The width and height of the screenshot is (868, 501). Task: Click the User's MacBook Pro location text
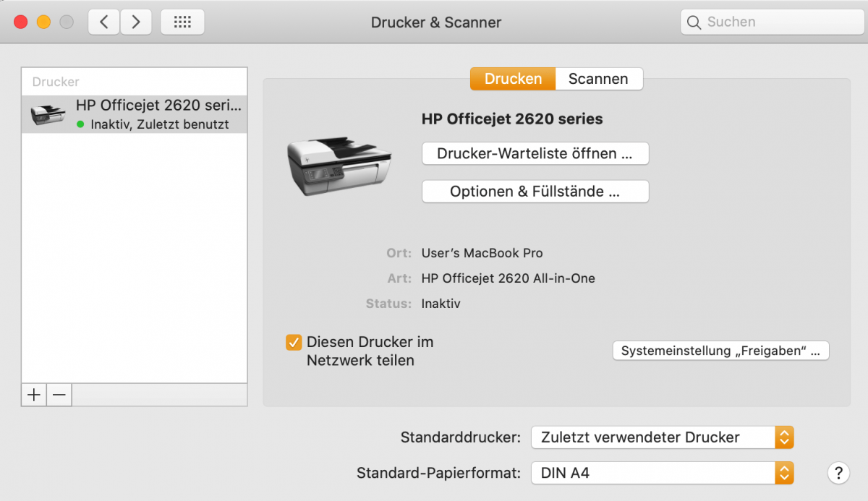(482, 253)
